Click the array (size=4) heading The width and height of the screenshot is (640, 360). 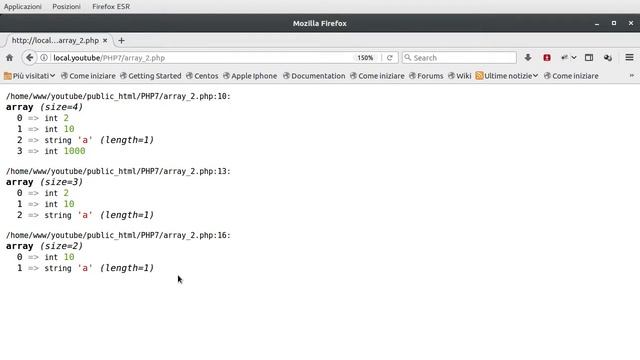pyautogui.click(x=44, y=107)
